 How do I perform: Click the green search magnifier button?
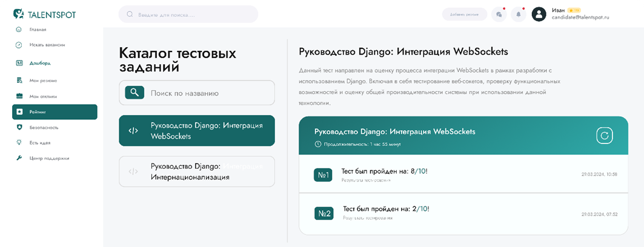pyautogui.click(x=134, y=93)
